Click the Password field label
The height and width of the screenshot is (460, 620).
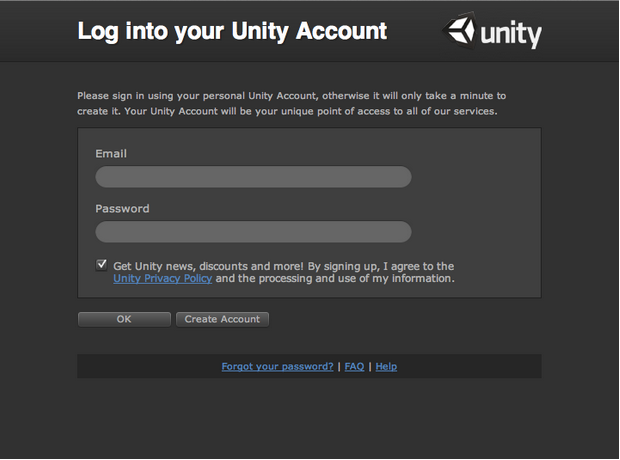tap(122, 208)
